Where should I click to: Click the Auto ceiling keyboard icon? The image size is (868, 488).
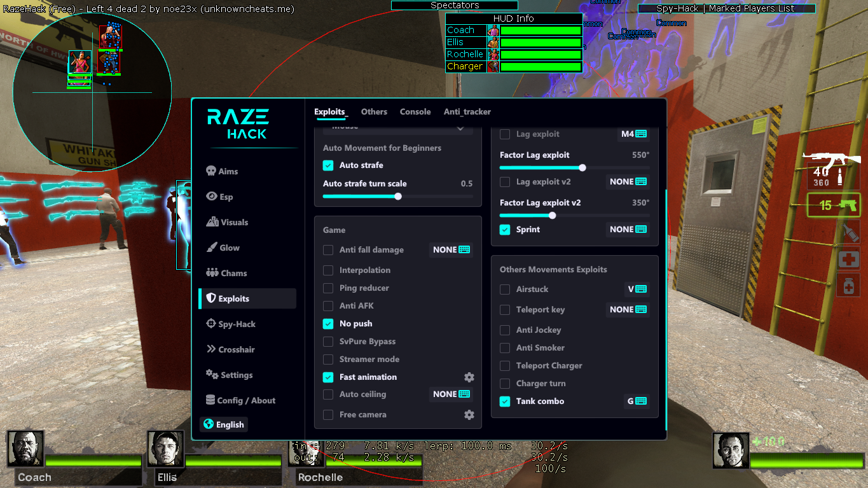coord(465,394)
